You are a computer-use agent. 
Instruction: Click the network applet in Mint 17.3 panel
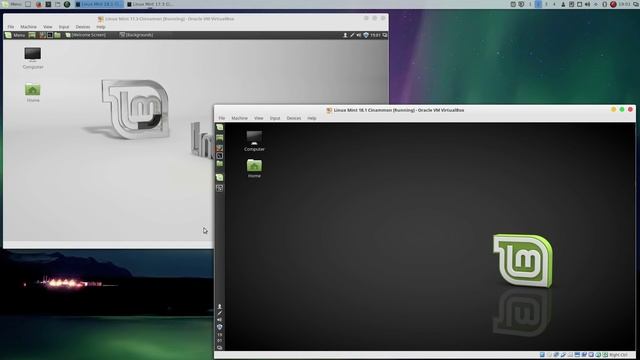(x=352, y=35)
